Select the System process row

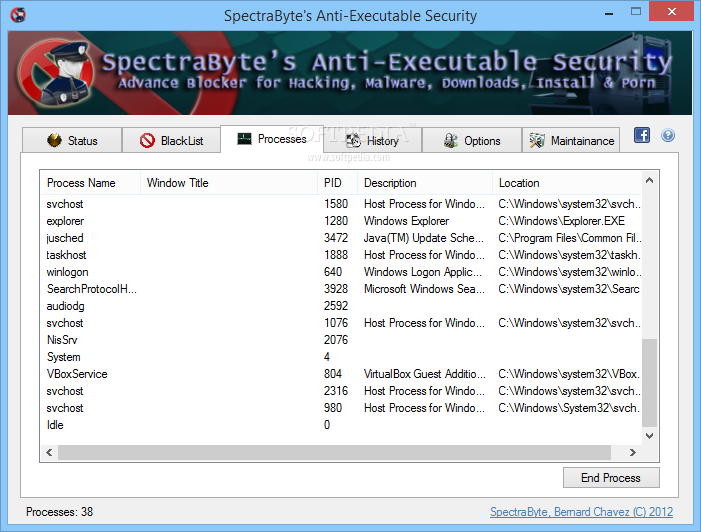(x=341, y=357)
